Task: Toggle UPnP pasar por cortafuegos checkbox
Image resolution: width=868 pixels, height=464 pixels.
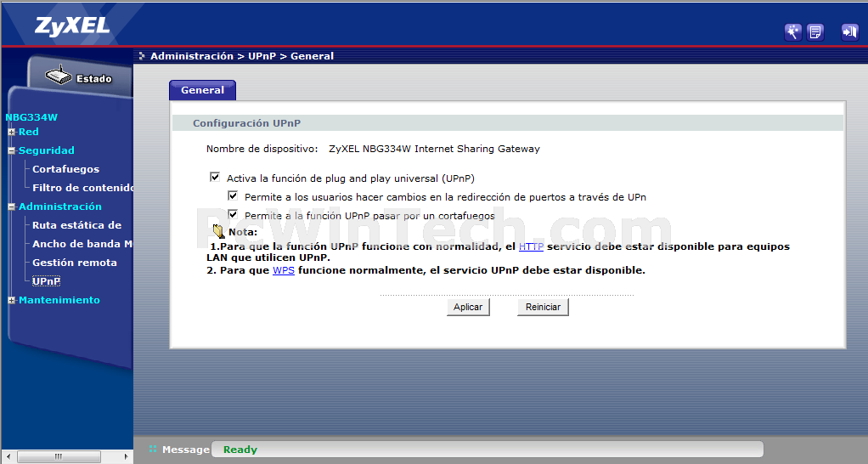Action: click(x=233, y=215)
